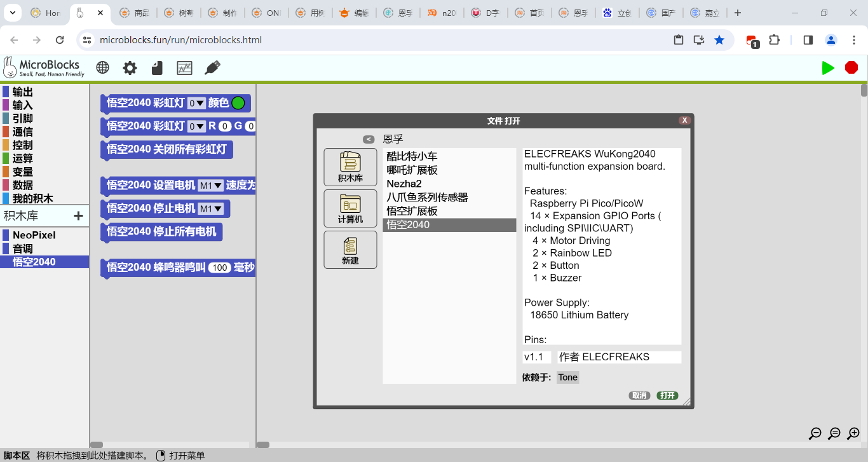Stop scripts with red stop button
This screenshot has height=462, width=868.
[x=851, y=68]
